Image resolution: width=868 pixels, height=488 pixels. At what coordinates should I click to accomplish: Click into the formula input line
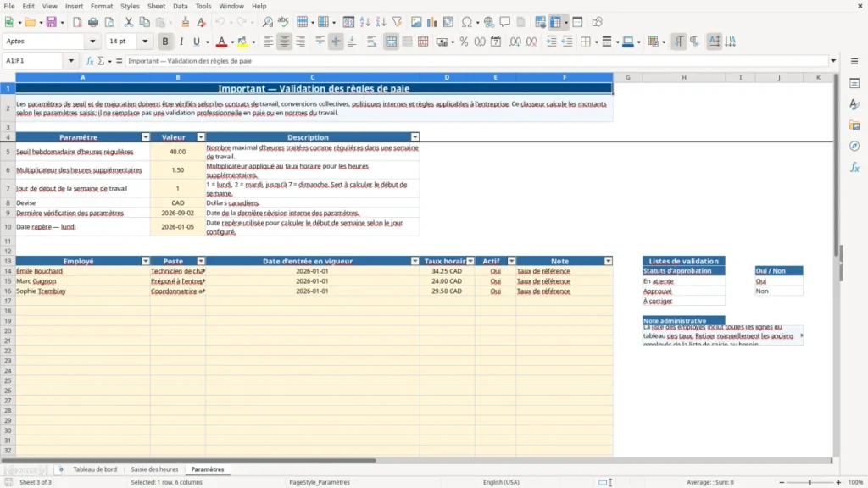tap(476, 61)
